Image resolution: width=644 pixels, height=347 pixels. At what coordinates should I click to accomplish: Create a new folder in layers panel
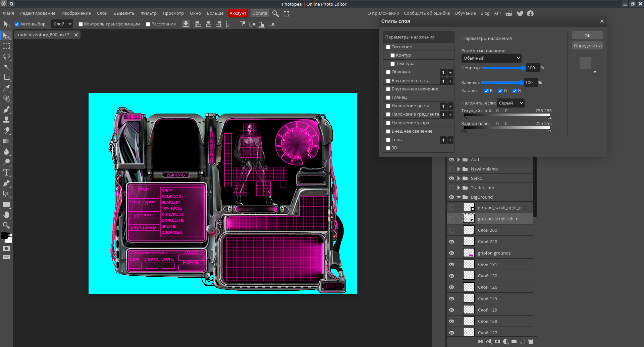click(514, 342)
